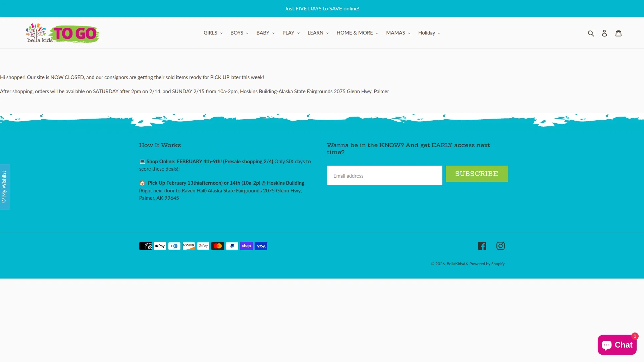Screen dimensions: 644x362
Task: Open the LEARN navigation menu
Action: tap(318, 33)
